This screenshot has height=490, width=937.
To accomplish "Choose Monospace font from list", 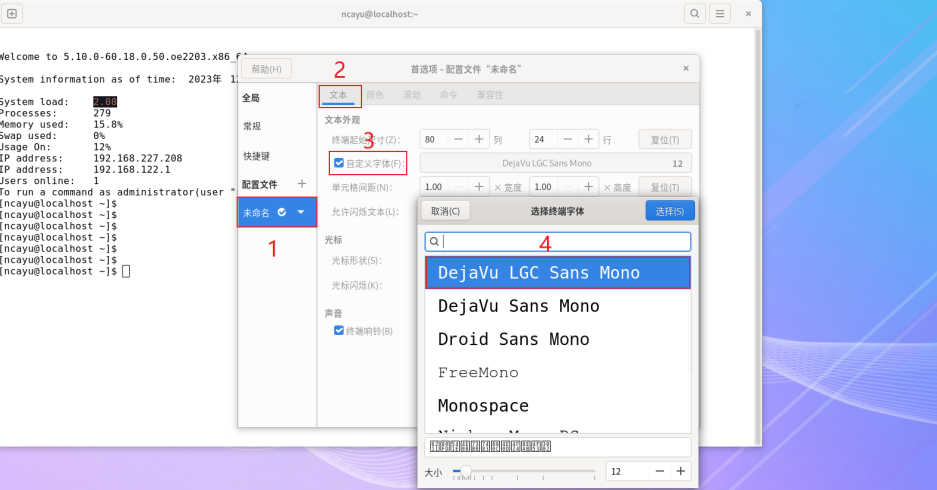I will [x=558, y=406].
